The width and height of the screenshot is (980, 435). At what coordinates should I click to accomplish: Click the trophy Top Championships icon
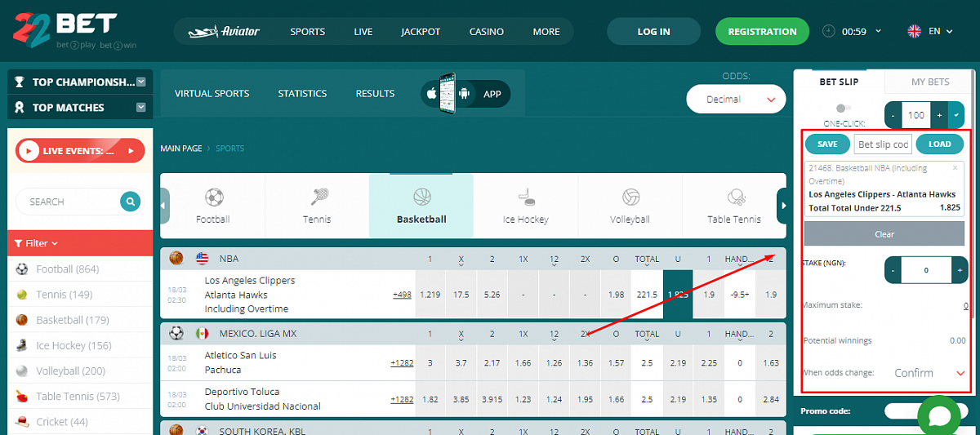tap(20, 82)
